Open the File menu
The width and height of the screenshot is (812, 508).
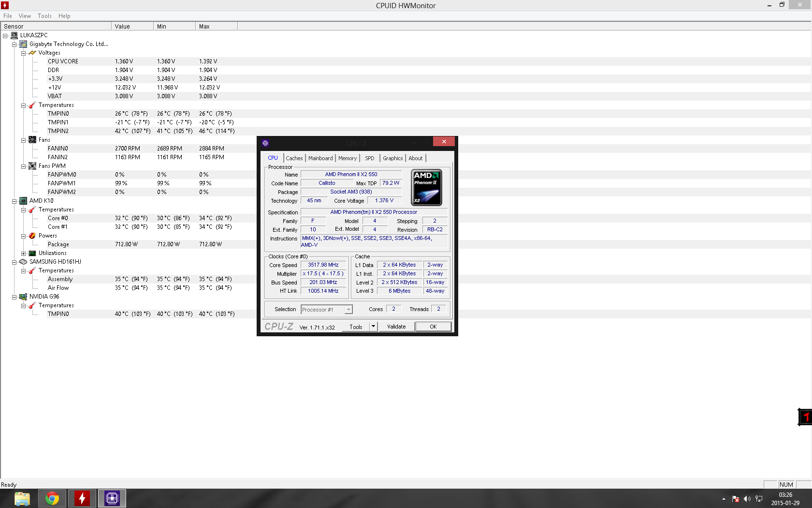[x=8, y=16]
